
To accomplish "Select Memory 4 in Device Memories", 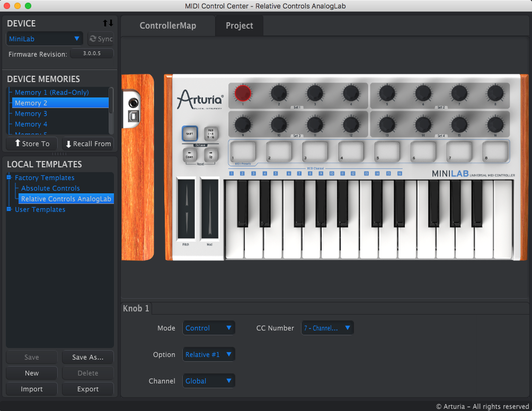I will (31, 124).
